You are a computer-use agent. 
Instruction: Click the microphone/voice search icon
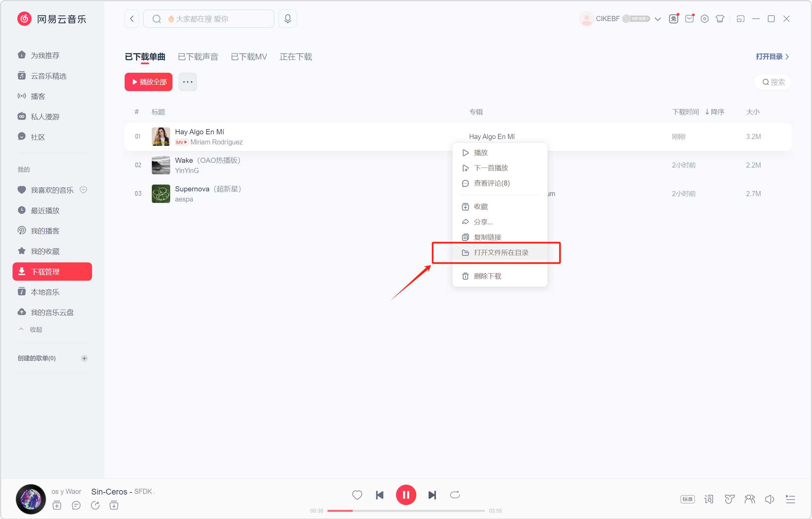(288, 18)
